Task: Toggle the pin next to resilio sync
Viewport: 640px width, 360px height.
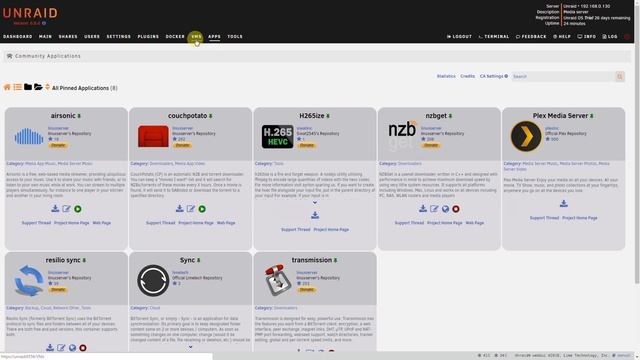Action: (84, 260)
